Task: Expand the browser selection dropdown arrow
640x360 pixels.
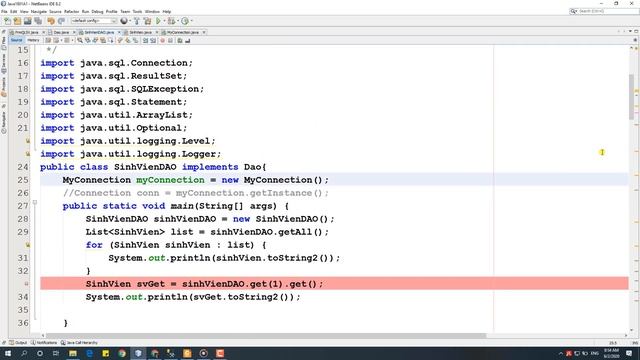Action: [x=130, y=21]
